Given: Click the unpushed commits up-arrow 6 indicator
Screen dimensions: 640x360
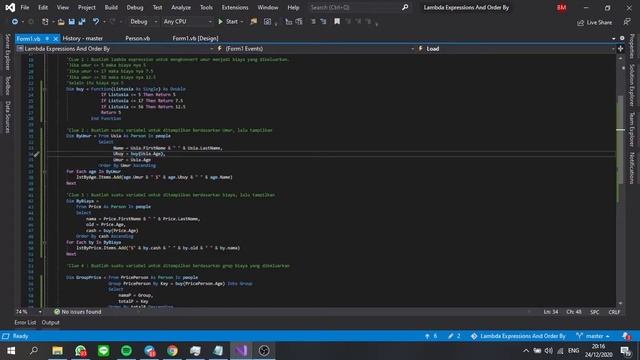Looking at the screenshot, I should (x=431, y=336).
